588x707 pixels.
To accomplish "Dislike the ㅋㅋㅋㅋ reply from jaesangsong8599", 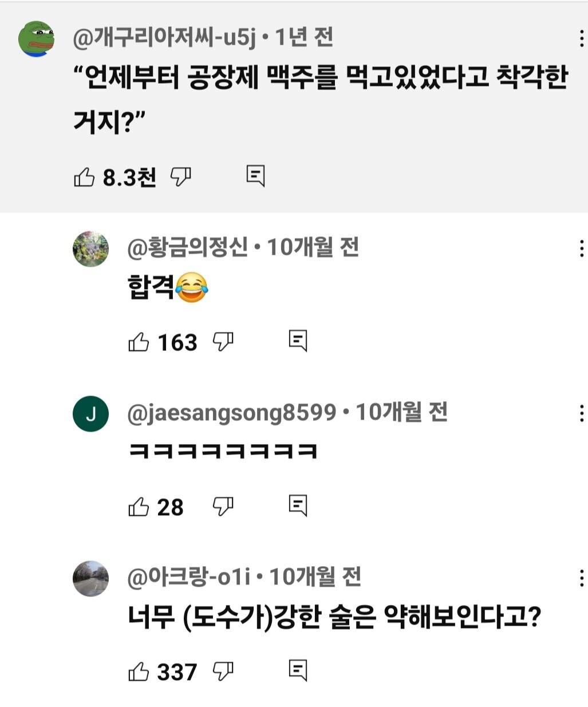I will (x=223, y=505).
